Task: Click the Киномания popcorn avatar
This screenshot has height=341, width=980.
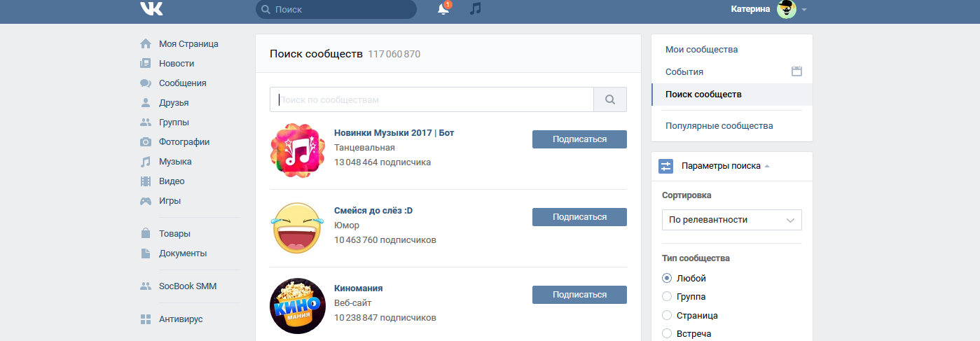Action: click(x=298, y=305)
